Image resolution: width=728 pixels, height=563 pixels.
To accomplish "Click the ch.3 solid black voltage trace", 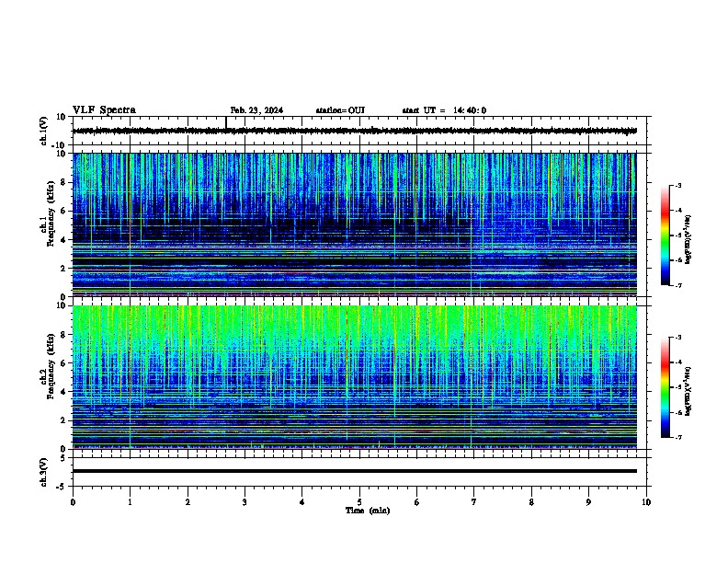I will tap(355, 471).
